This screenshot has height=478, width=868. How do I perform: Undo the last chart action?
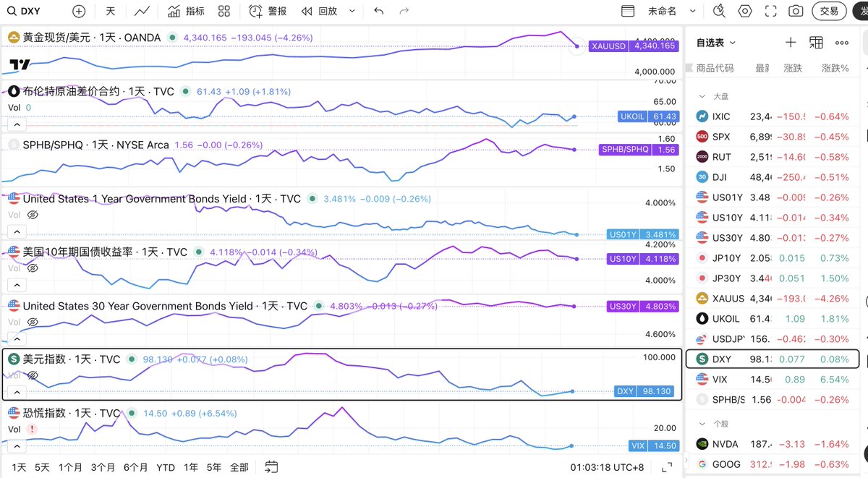point(379,11)
